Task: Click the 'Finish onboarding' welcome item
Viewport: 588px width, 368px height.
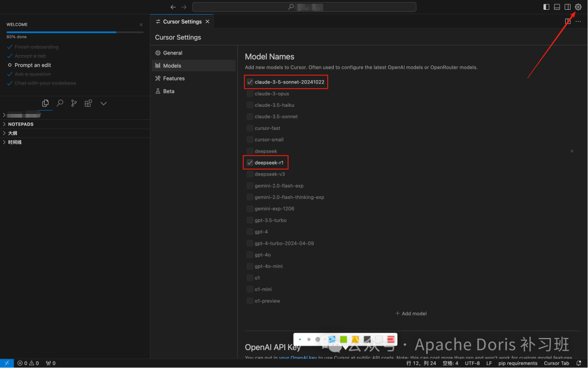Action: [36, 47]
